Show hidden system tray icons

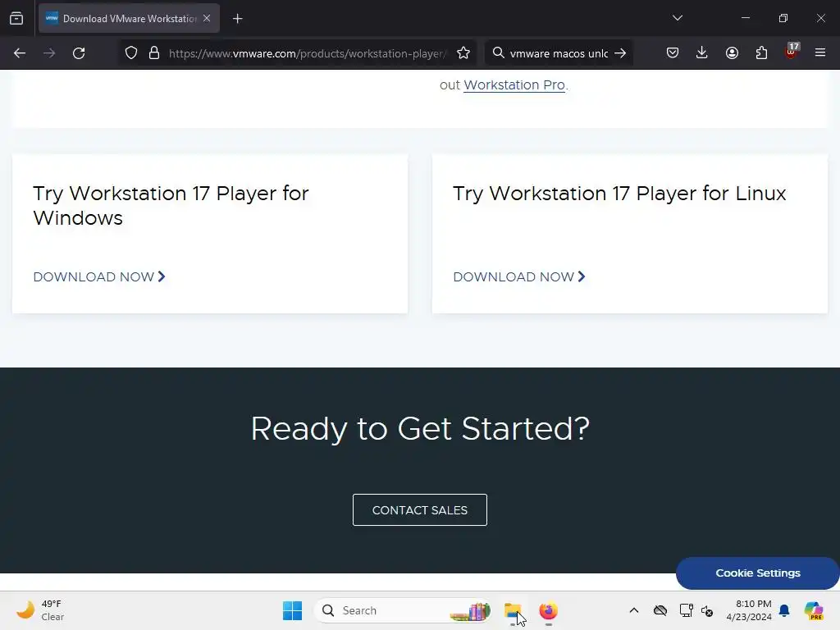tap(634, 610)
